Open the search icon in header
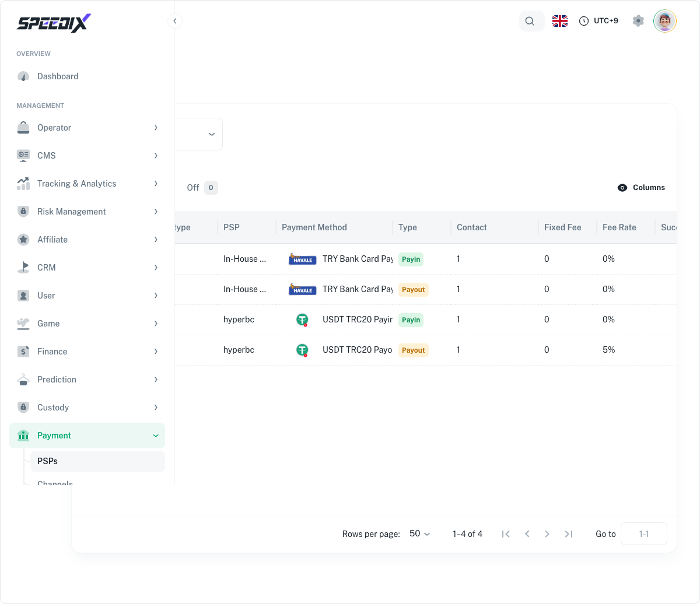Screen dimensions: 700x604 pyautogui.click(x=530, y=21)
